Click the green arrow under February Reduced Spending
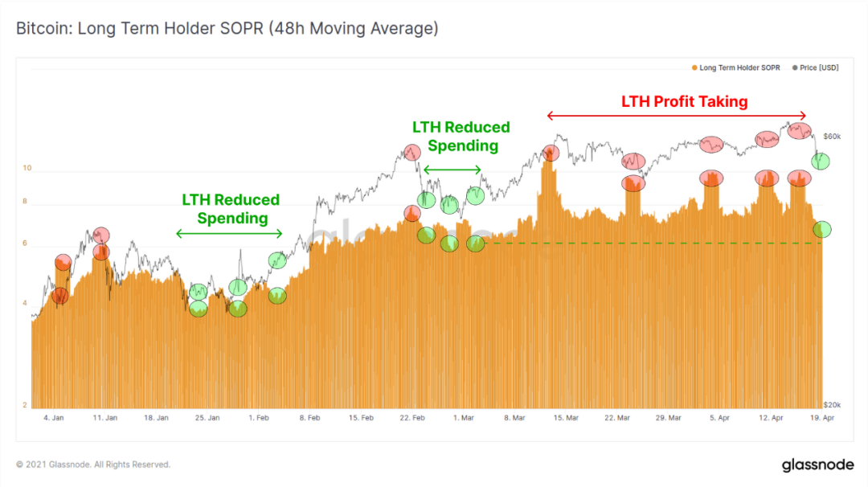This screenshot has height=487, width=868. coord(452,170)
